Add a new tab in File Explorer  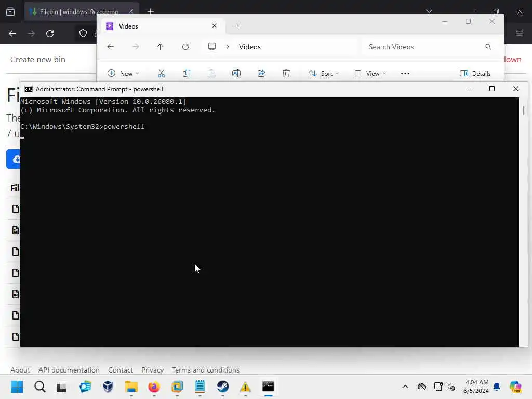click(237, 26)
